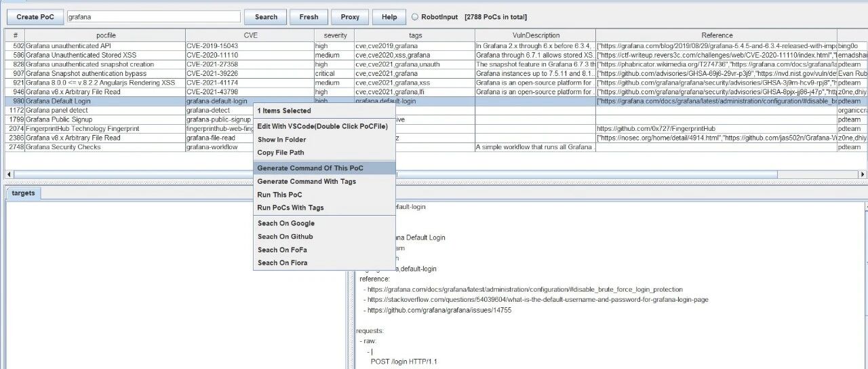
Task: Choose Copy File Path menu entry
Action: click(324, 153)
